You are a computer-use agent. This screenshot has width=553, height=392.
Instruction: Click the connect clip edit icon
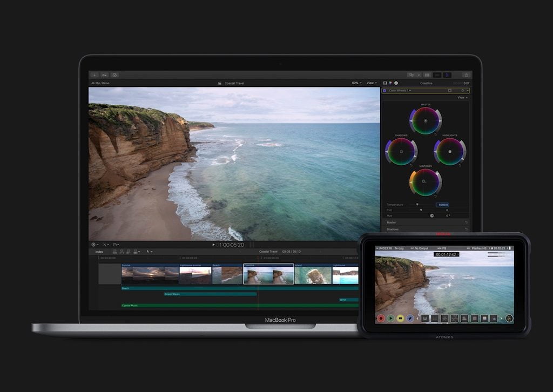tap(114, 252)
